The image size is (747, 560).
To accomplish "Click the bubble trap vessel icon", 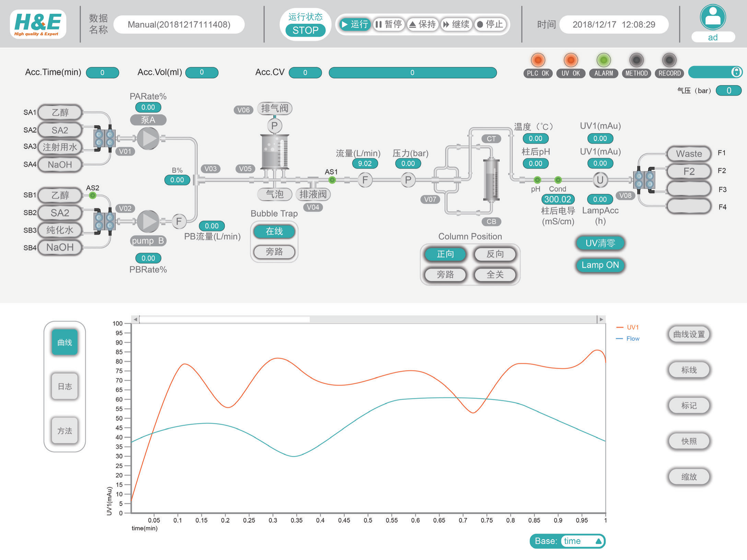I will 275,151.
